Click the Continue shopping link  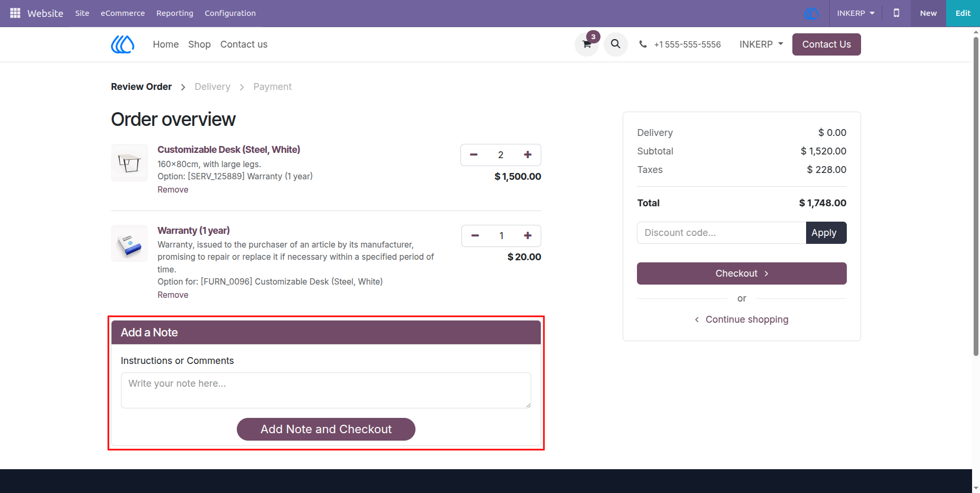pyautogui.click(x=742, y=319)
